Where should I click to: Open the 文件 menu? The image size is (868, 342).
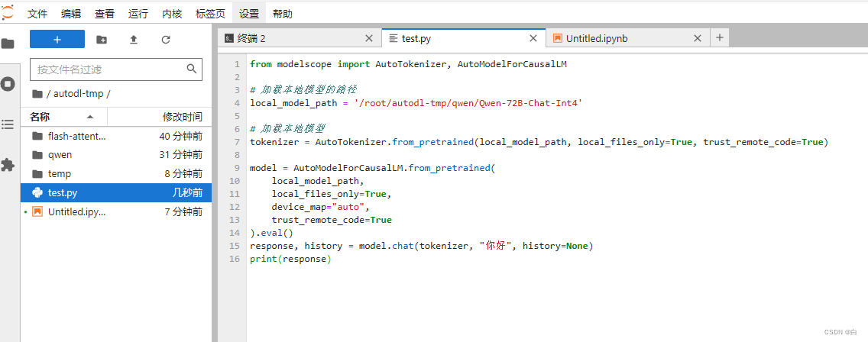tap(37, 14)
